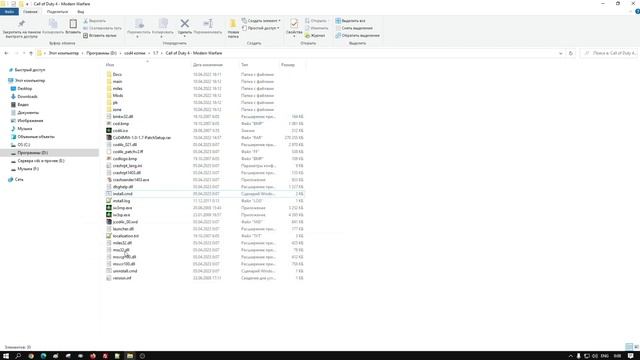The width and height of the screenshot is (640, 360).
Task: Click Открыть (Open) in the ribbon
Action: (x=316, y=21)
